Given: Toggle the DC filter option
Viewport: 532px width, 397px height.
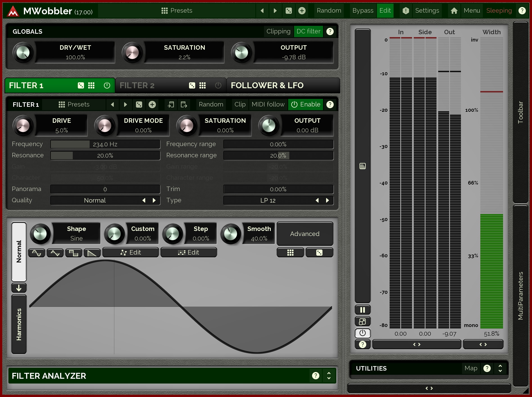Looking at the screenshot, I should (x=308, y=31).
